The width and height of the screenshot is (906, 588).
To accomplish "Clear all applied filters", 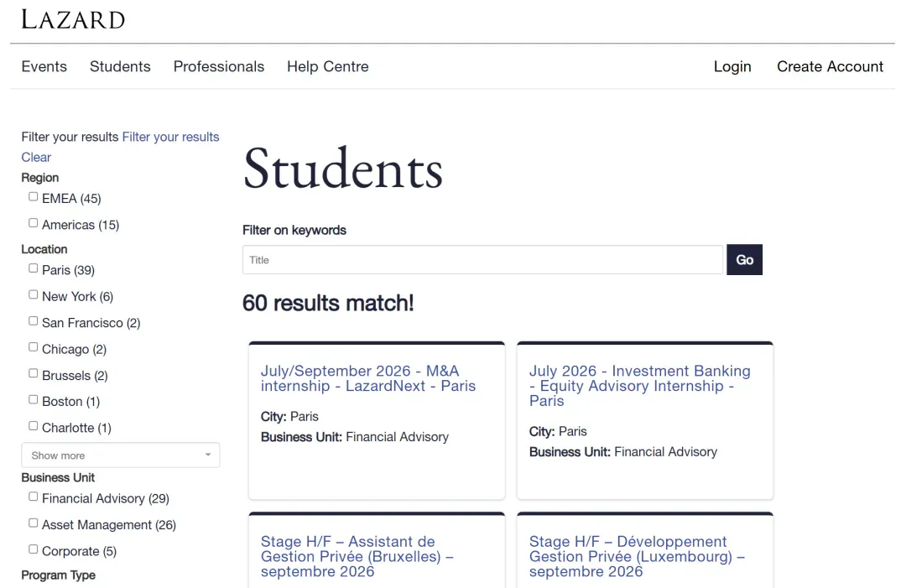I will 36,157.
